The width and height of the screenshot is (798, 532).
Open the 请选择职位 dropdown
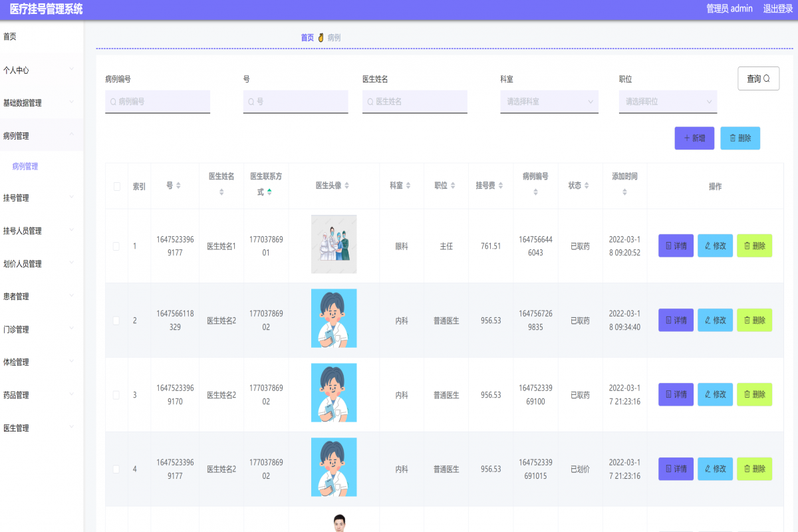click(667, 102)
